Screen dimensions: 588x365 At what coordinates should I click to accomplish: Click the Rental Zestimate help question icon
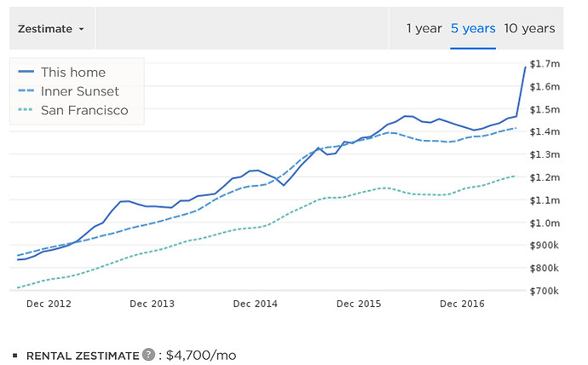148,355
